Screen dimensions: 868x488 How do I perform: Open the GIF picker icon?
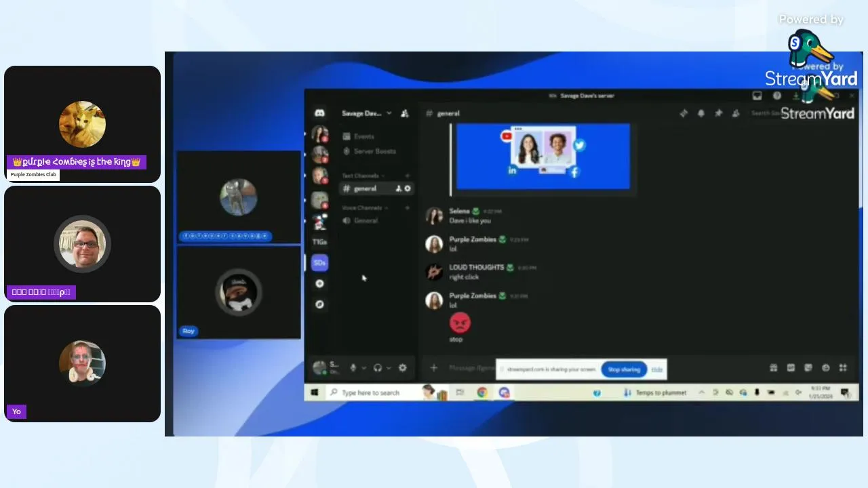(x=791, y=367)
